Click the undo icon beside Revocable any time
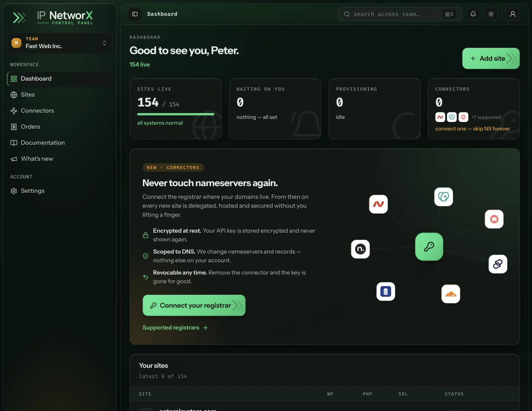 point(145,277)
